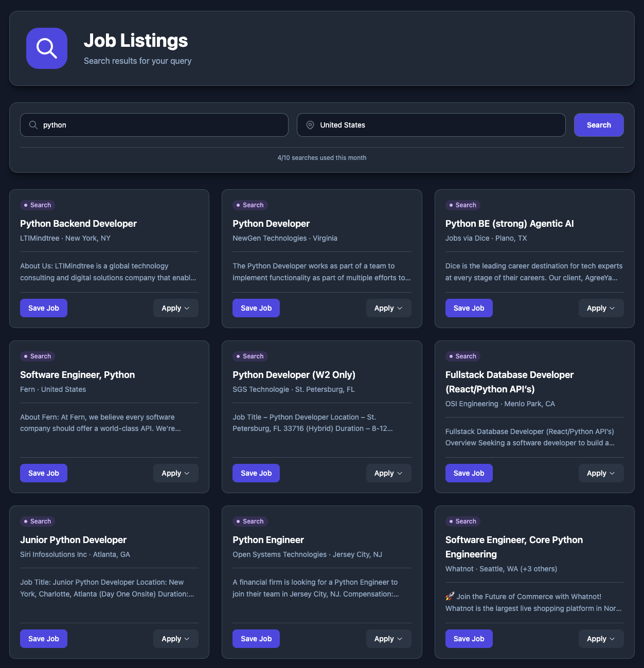Open the Junior Python Developer listing title
The width and height of the screenshot is (644, 668).
point(73,540)
